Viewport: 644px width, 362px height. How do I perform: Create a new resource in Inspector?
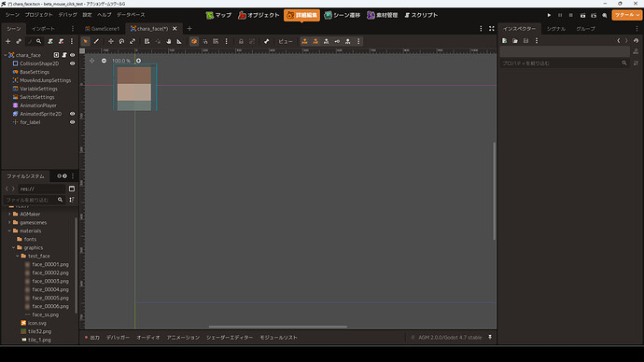tap(504, 41)
